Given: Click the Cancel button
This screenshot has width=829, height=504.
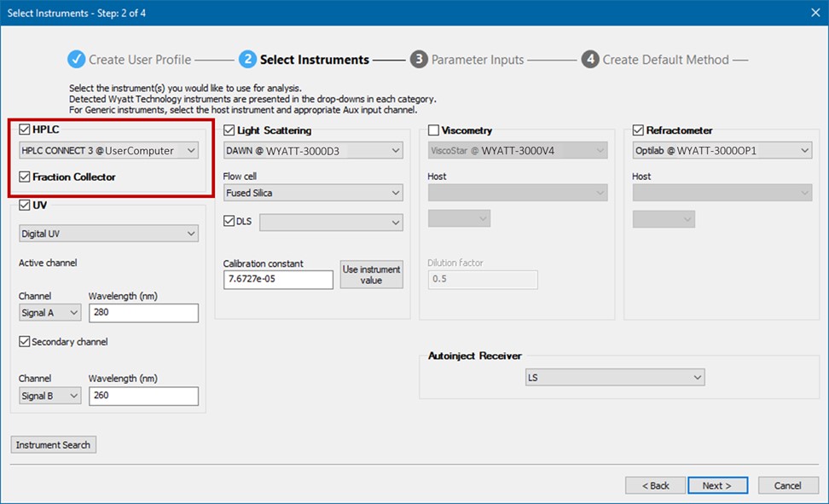Looking at the screenshot, I should coord(788,485).
